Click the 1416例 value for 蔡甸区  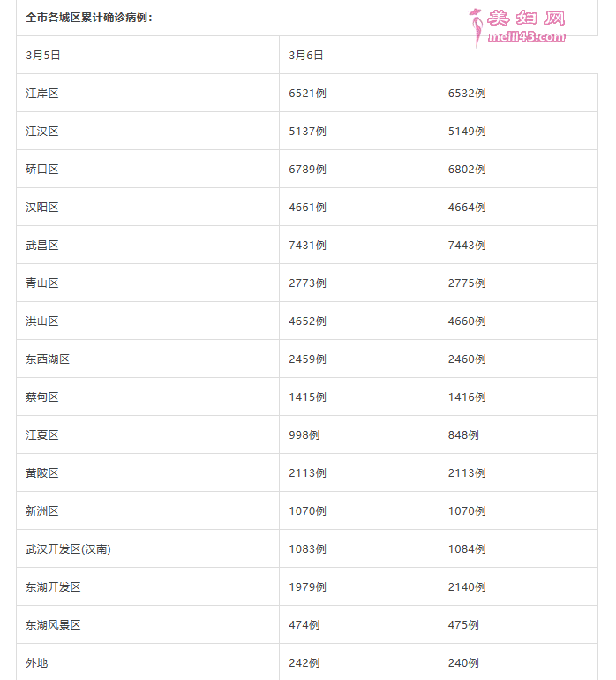point(467,397)
